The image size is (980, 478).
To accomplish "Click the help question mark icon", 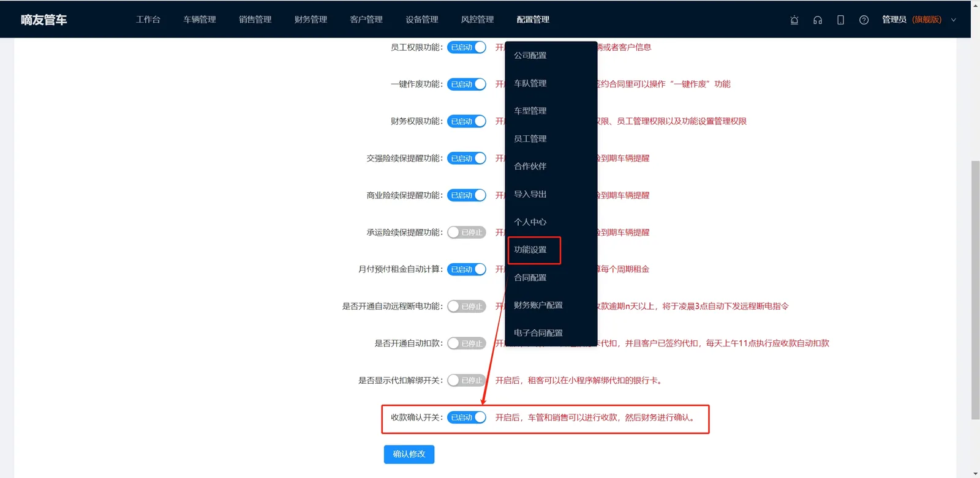I will [864, 20].
